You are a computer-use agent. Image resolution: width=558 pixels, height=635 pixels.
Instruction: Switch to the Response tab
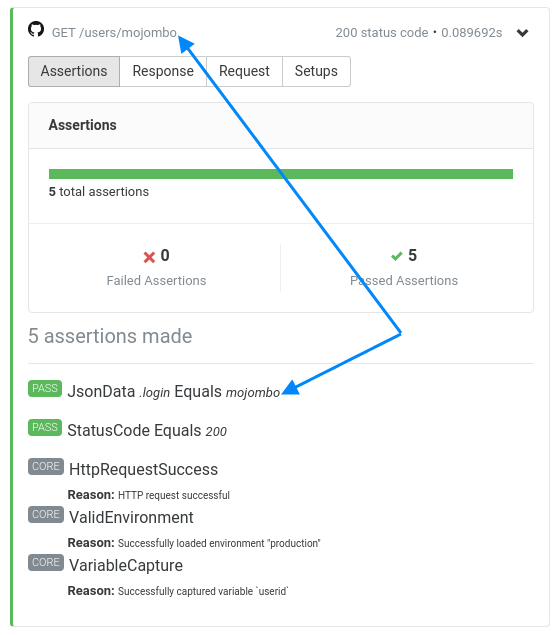(x=163, y=71)
